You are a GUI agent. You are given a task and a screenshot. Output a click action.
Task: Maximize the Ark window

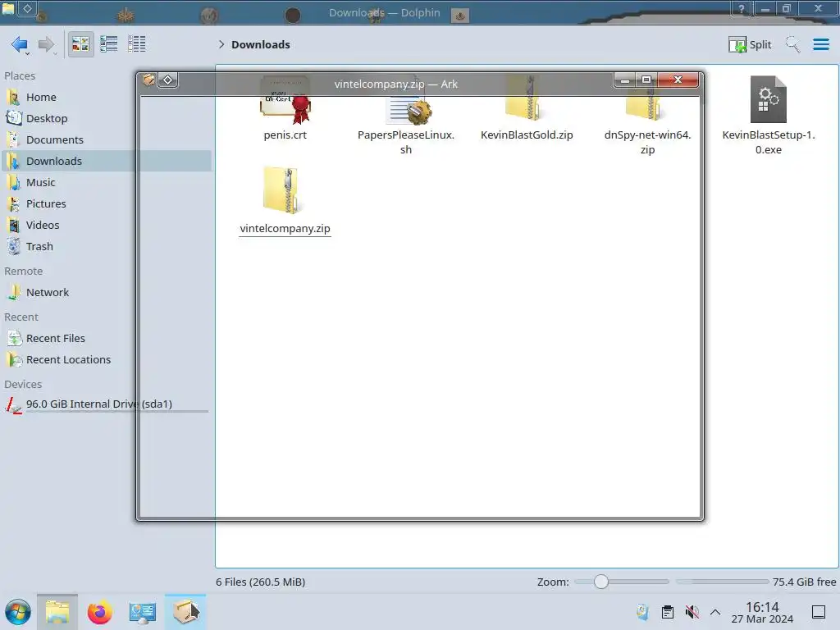click(x=646, y=80)
